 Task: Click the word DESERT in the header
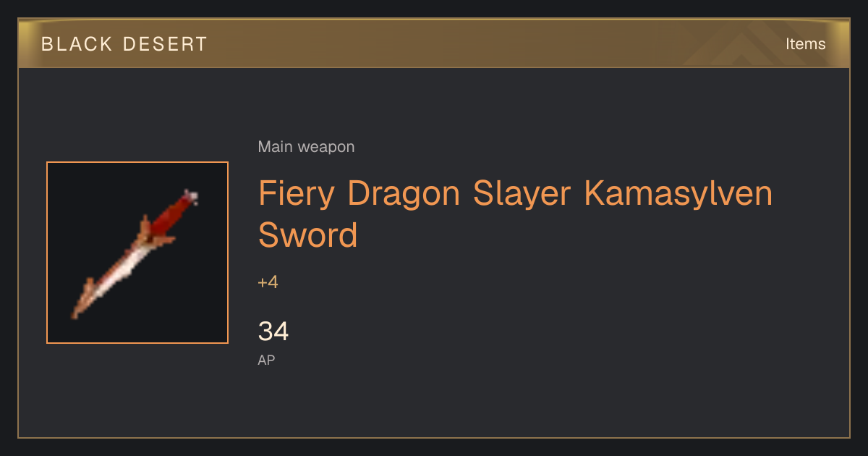(165, 44)
